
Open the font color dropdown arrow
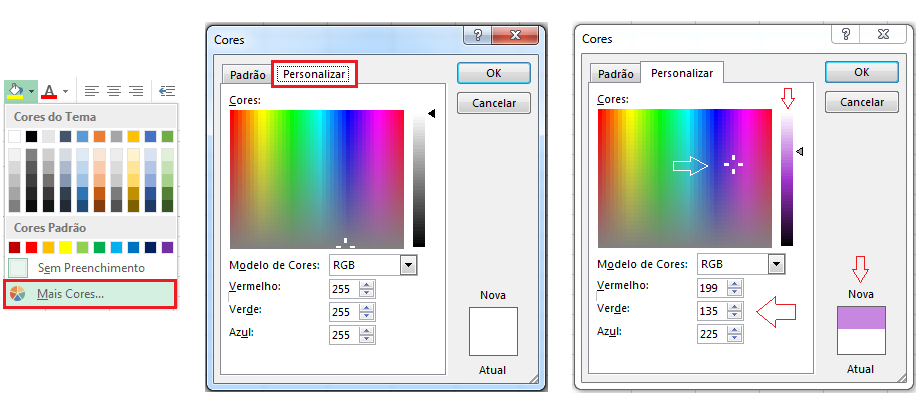point(66,91)
